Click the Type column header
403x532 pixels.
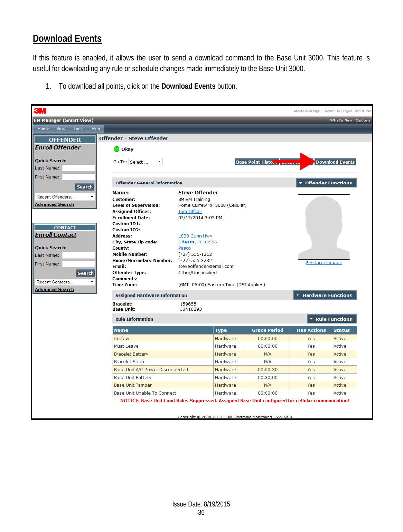point(229,330)
